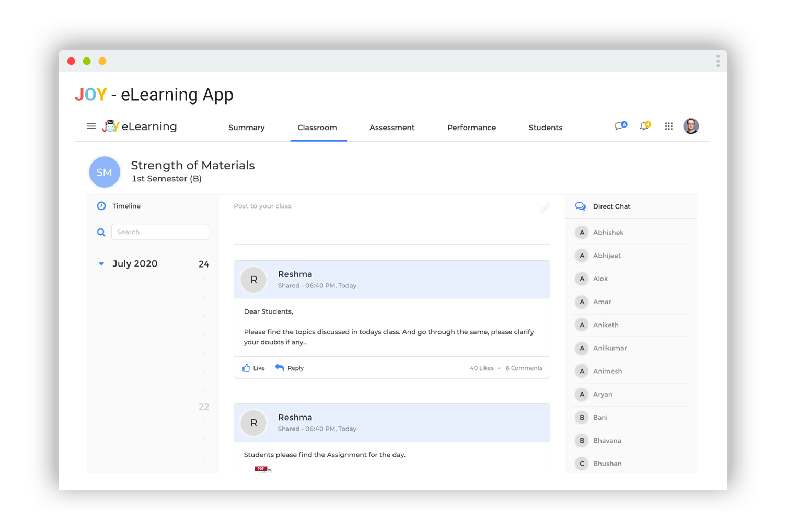Click the pencil icon to compose post

coord(545,208)
